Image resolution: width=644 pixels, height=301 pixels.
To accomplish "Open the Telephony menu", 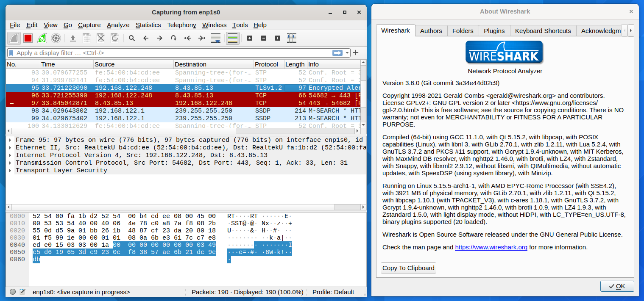I will click(181, 25).
